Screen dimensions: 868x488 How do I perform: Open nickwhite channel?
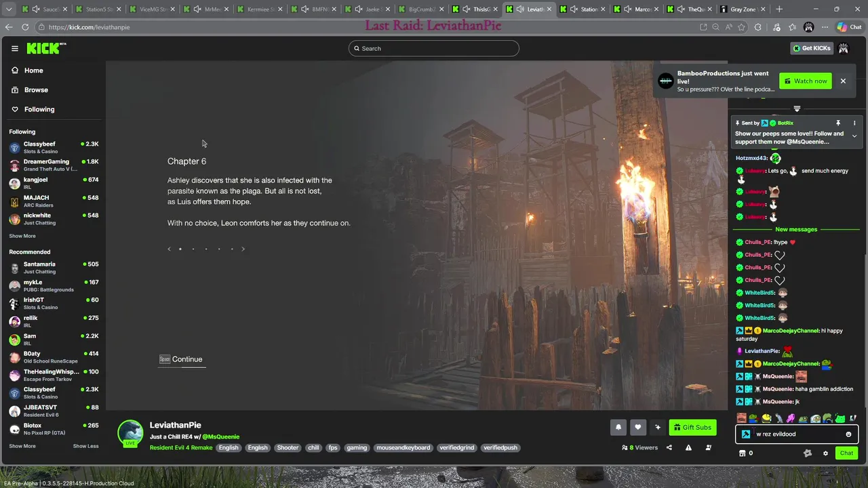53,218
